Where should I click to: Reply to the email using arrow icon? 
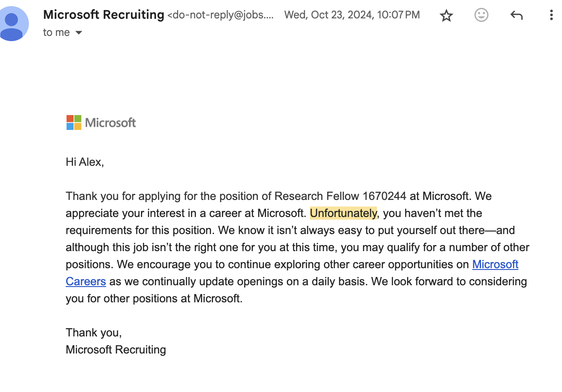(516, 16)
